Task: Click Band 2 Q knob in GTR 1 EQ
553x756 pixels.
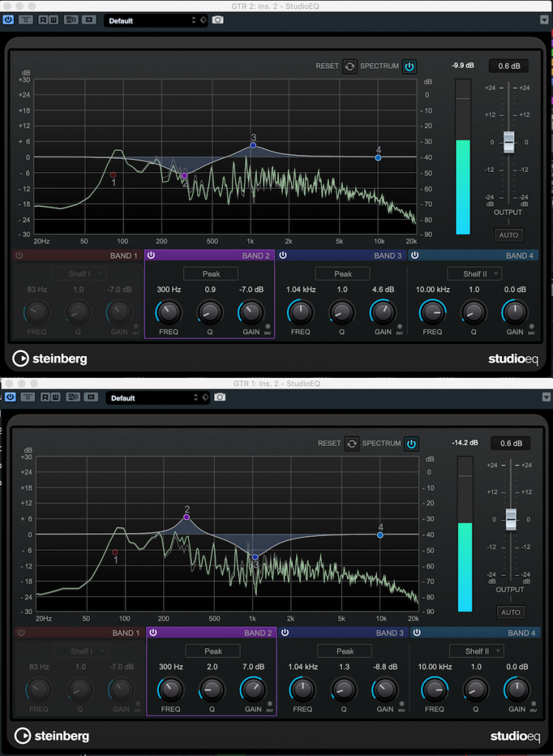Action: click(x=212, y=690)
